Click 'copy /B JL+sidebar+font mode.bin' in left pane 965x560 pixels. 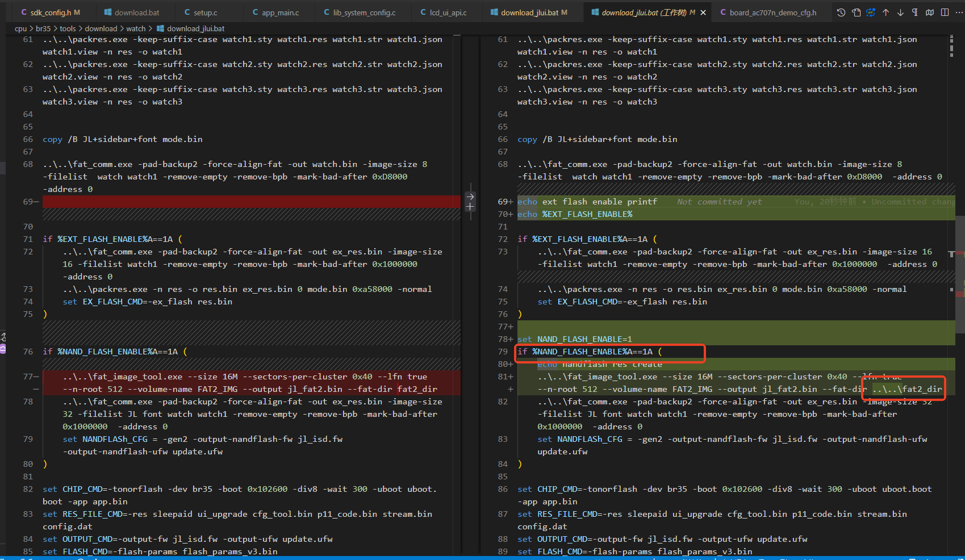123,139
